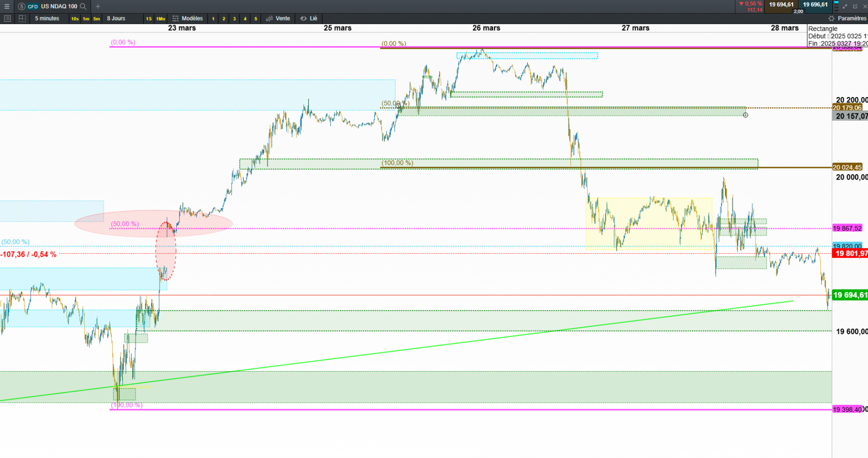Viewport: 868px width, 458px height.
Task: Add a new chart tab with plus
Action: pyautogui.click(x=98, y=6)
